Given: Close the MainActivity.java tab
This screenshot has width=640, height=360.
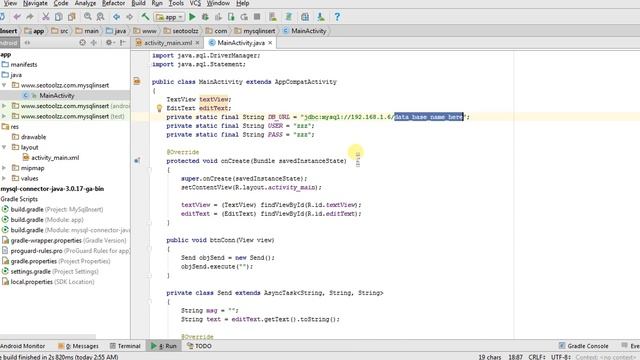Looking at the screenshot, I should pyautogui.click(x=270, y=42).
